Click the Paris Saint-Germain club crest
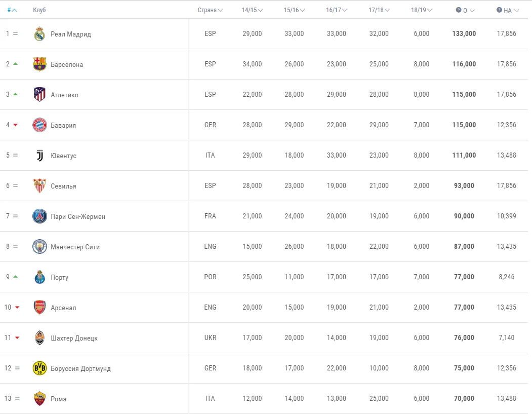Image resolution: width=532 pixels, height=414 pixels. [x=39, y=216]
